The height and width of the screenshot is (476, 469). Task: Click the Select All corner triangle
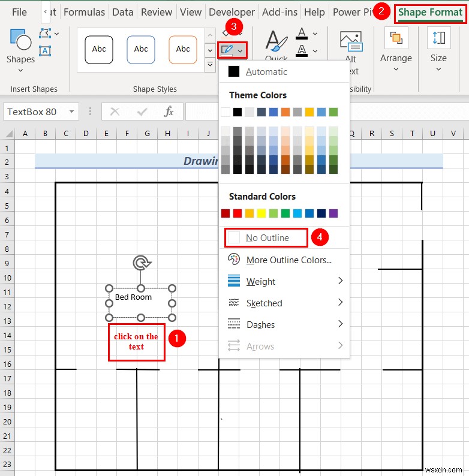(9, 134)
